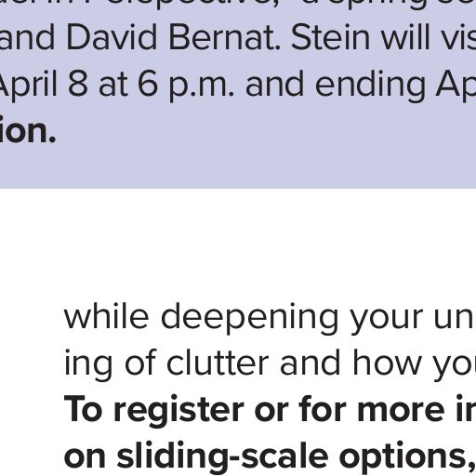Click the bold "ion." text fragment

click(28, 131)
